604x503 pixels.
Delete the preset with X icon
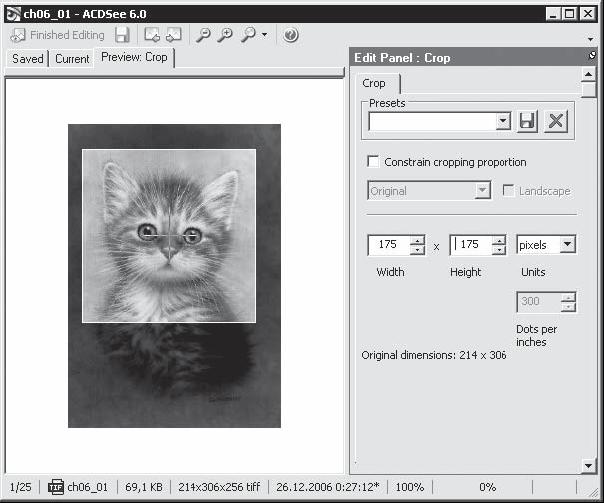[556, 121]
